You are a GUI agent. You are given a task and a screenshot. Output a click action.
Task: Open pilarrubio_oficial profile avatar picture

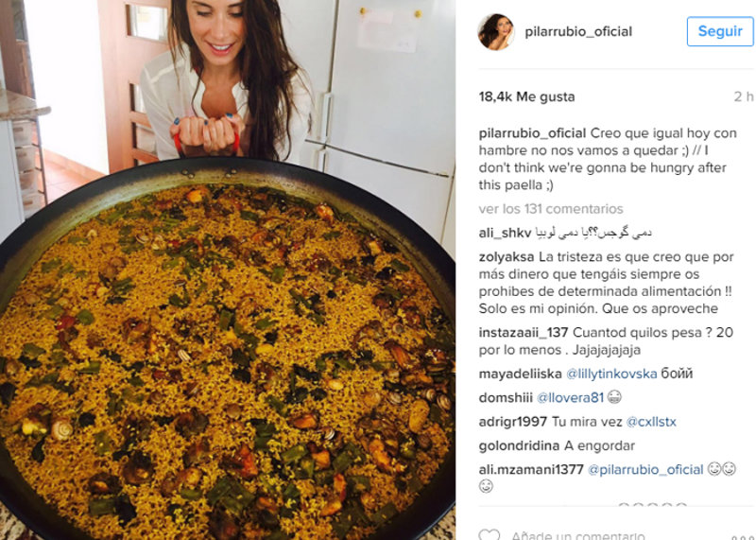tap(495, 32)
